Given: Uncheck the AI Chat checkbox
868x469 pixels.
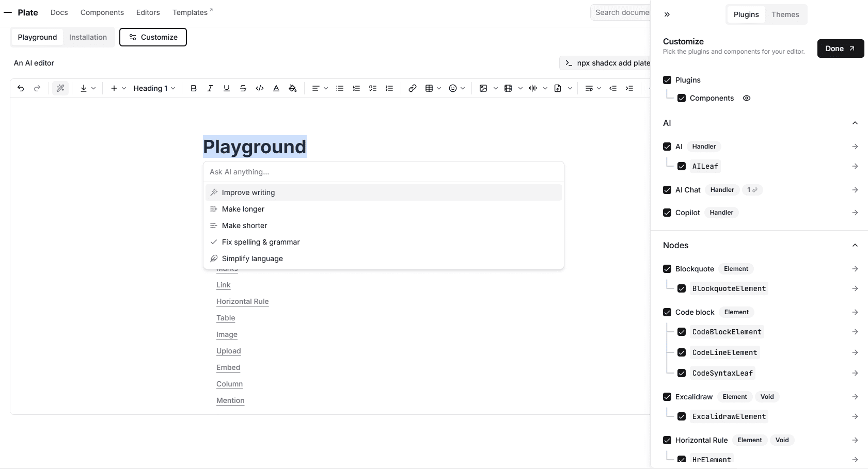Looking at the screenshot, I should (667, 190).
